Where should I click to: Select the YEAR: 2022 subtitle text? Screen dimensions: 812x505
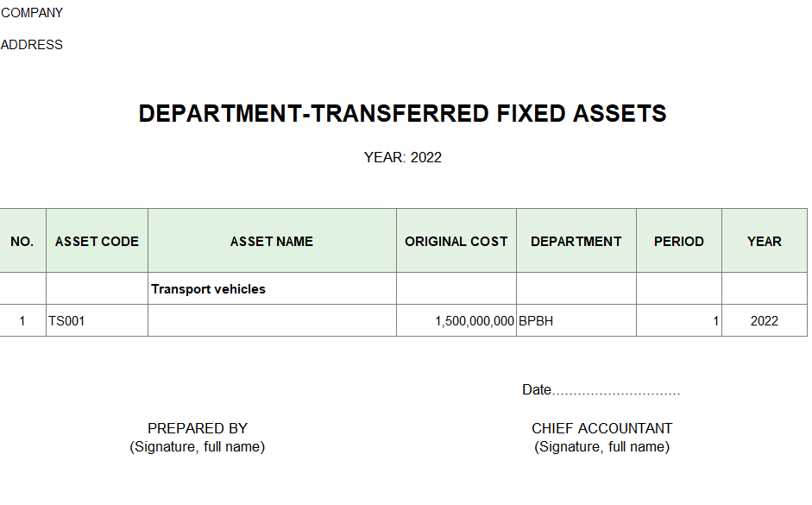402,157
